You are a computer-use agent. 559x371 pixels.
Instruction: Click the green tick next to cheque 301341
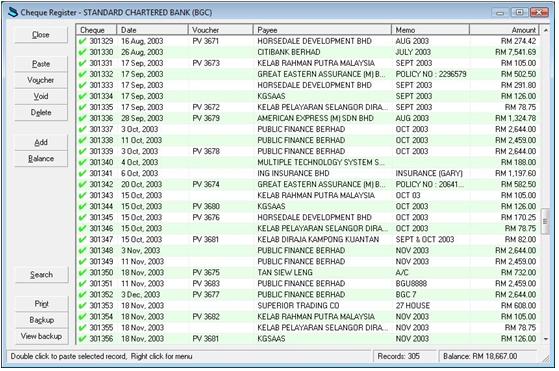(83, 173)
